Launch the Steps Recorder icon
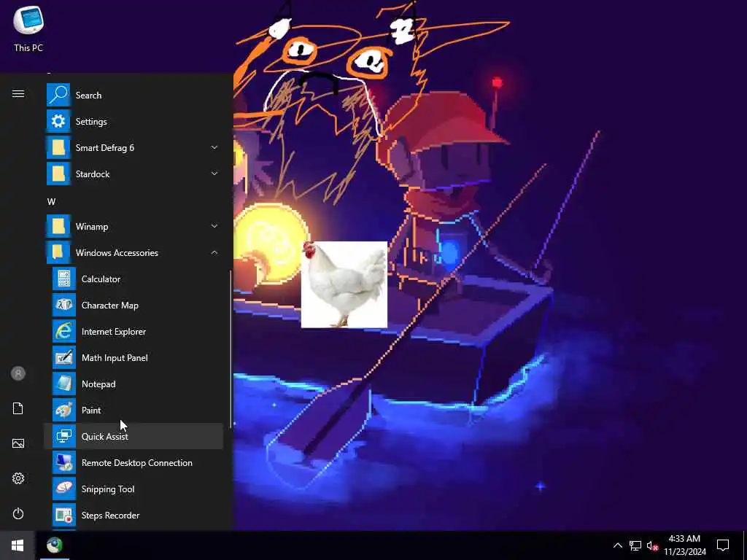The width and height of the screenshot is (747, 560). coord(64,516)
